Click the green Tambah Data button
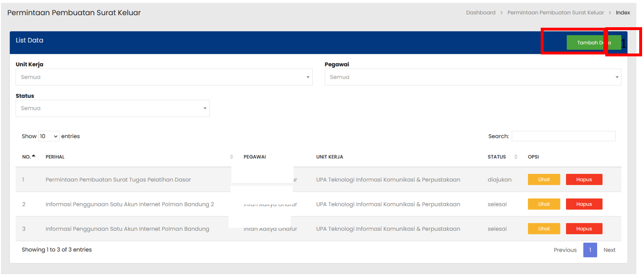The height and width of the screenshot is (278, 644). (593, 43)
